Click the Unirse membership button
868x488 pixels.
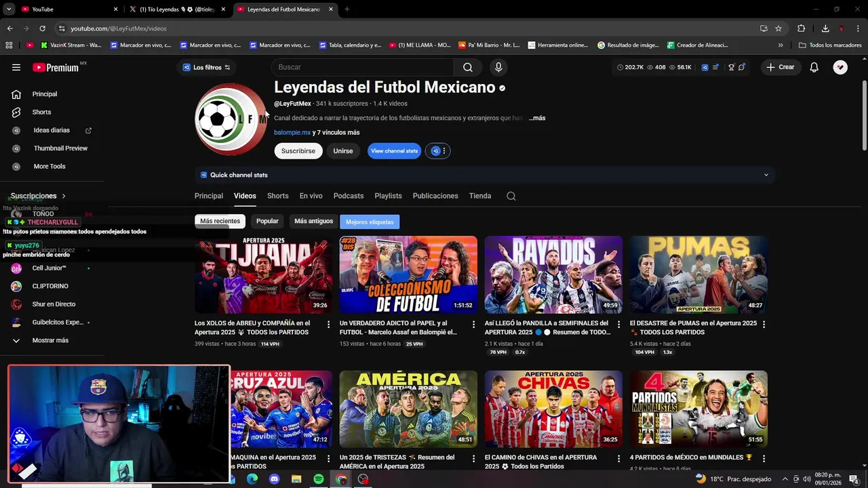(x=343, y=151)
